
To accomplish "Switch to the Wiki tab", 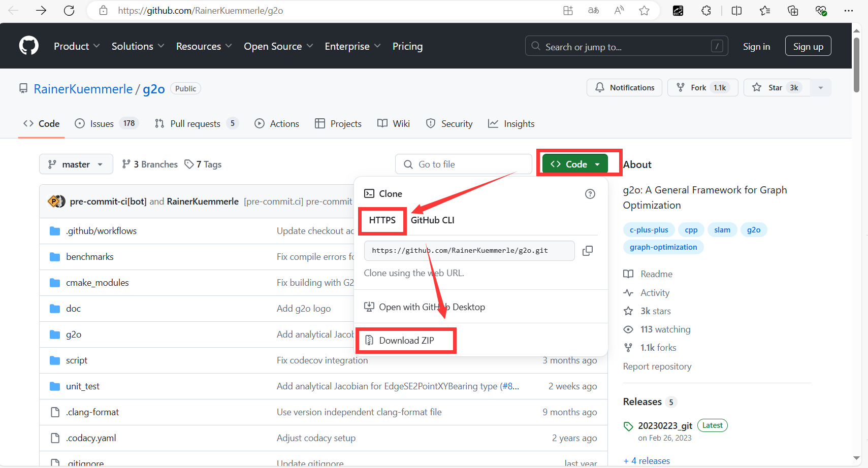I will coord(394,123).
